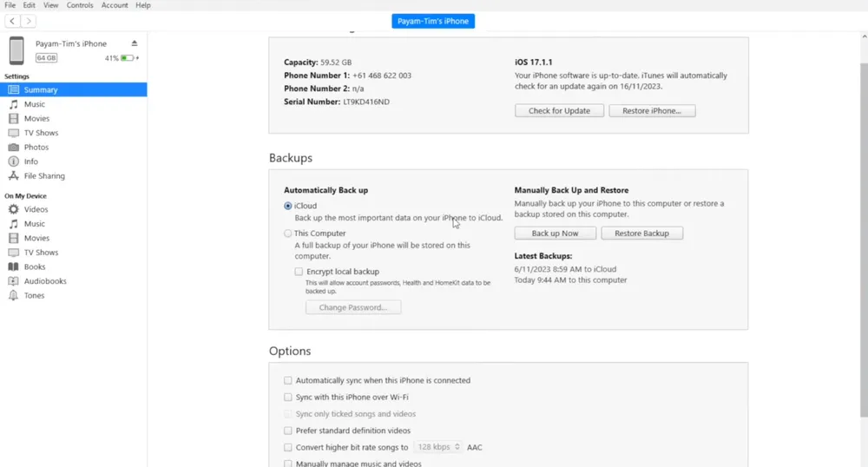
Task: Open the View menu
Action: [x=51, y=5]
